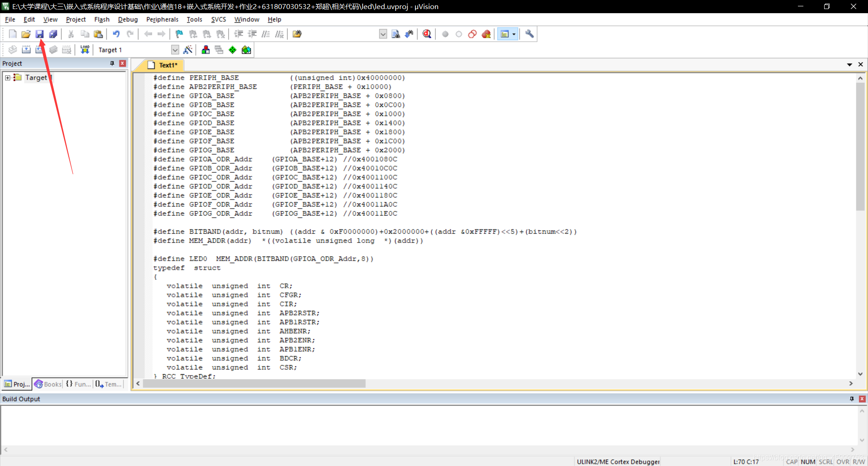Navigate backwards with the left arrow

click(x=148, y=34)
